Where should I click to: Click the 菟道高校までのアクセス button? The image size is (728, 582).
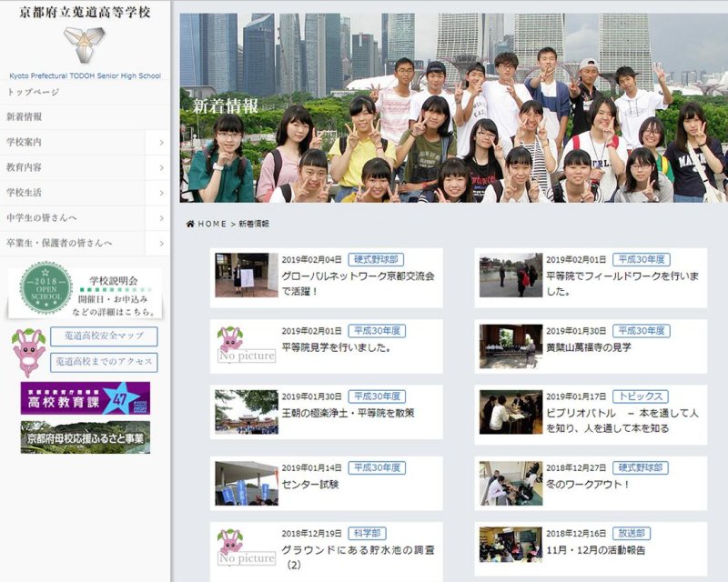point(104,362)
